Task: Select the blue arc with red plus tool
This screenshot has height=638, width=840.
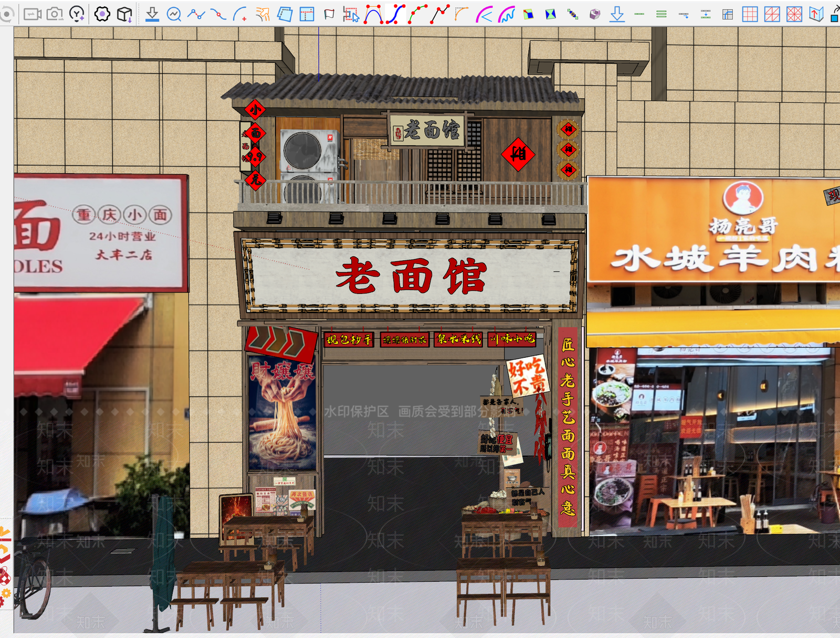Action: [x=240, y=14]
